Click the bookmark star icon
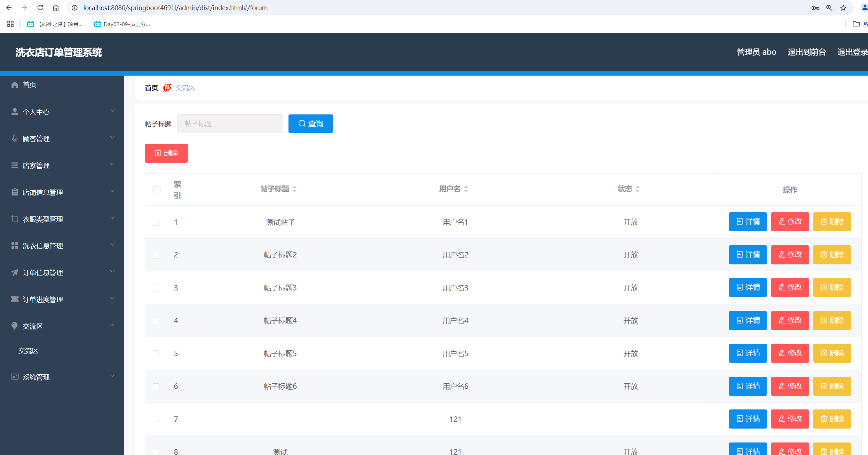 click(843, 8)
